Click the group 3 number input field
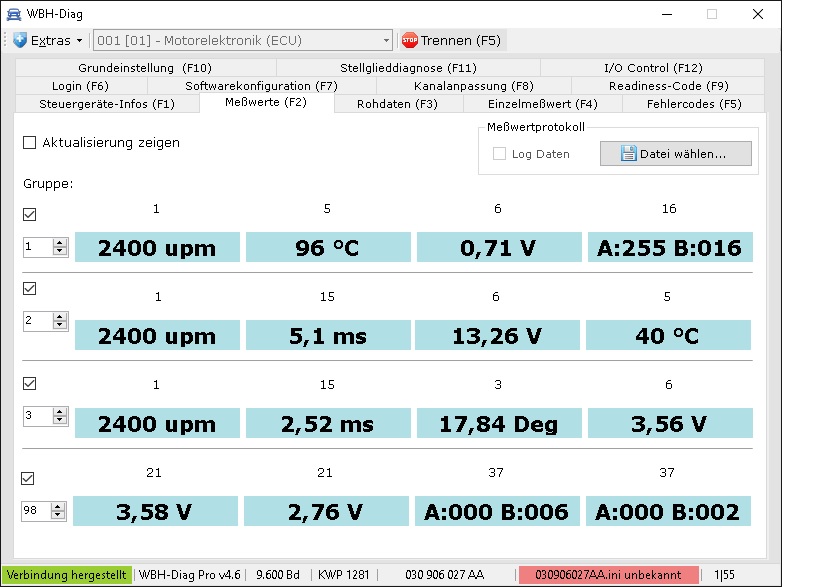The height and width of the screenshot is (587, 819). [37, 414]
